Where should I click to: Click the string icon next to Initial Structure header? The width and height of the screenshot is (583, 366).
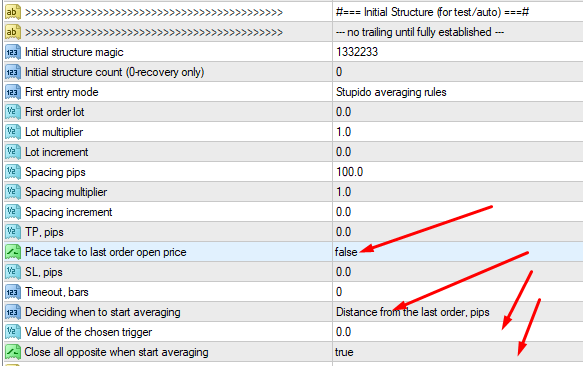click(12, 12)
